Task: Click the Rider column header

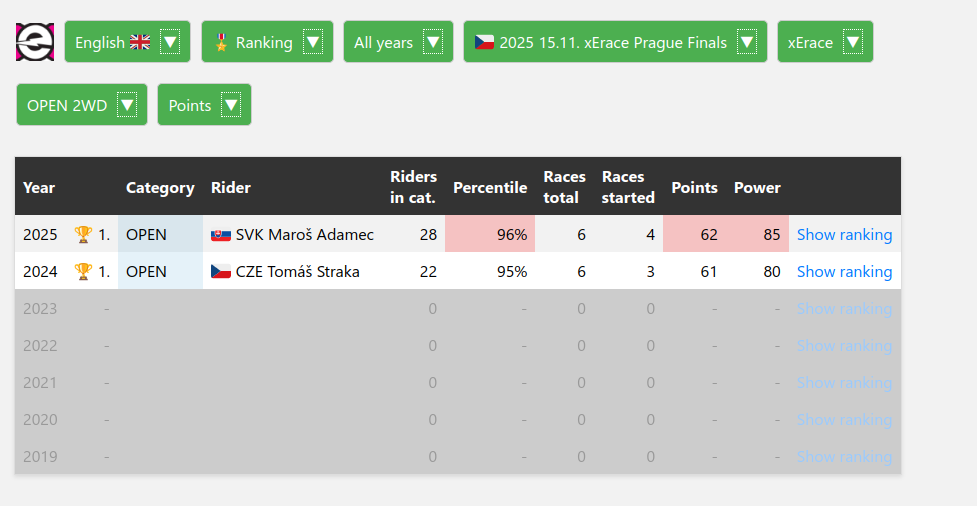Action: point(231,188)
